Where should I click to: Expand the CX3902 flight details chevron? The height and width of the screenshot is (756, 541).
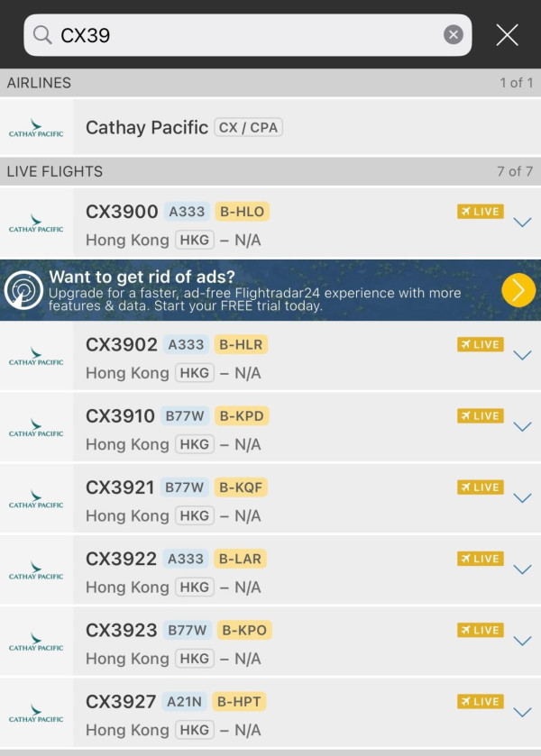click(x=522, y=355)
